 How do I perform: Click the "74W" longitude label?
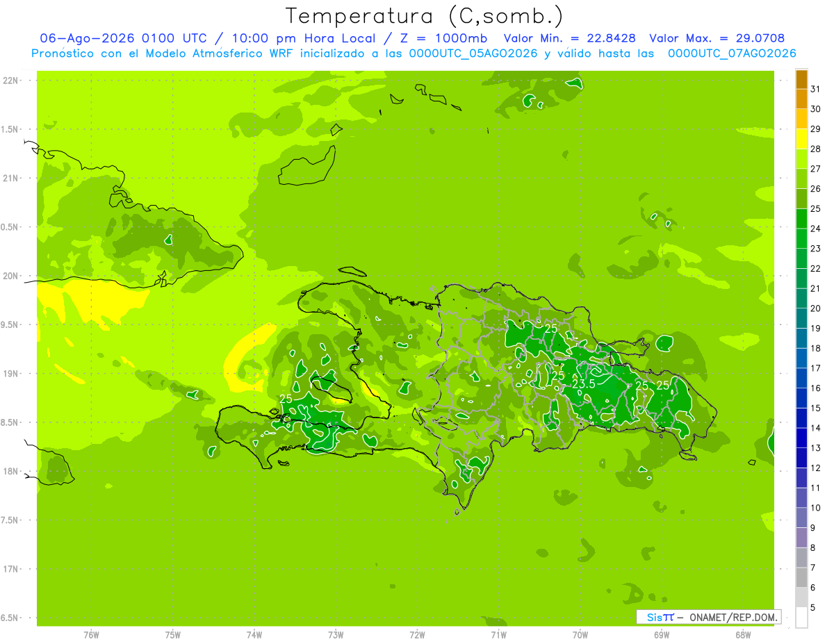(254, 635)
